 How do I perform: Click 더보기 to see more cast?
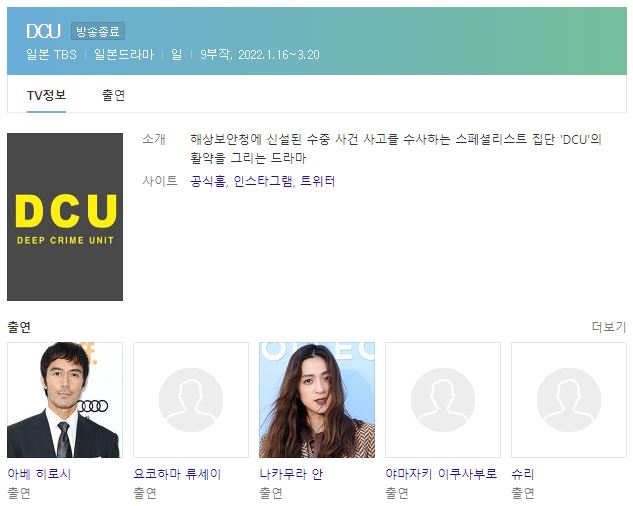[609, 327]
